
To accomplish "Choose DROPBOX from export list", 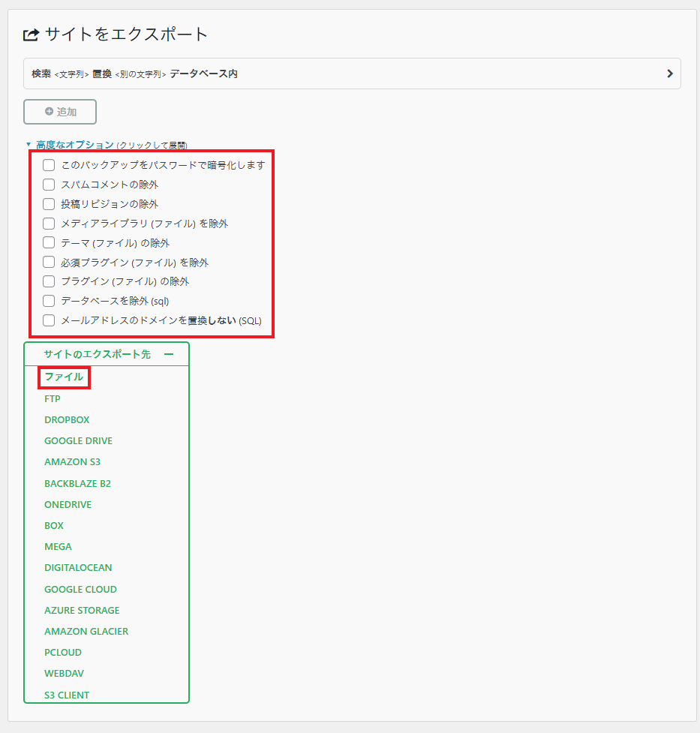I will pyautogui.click(x=67, y=420).
